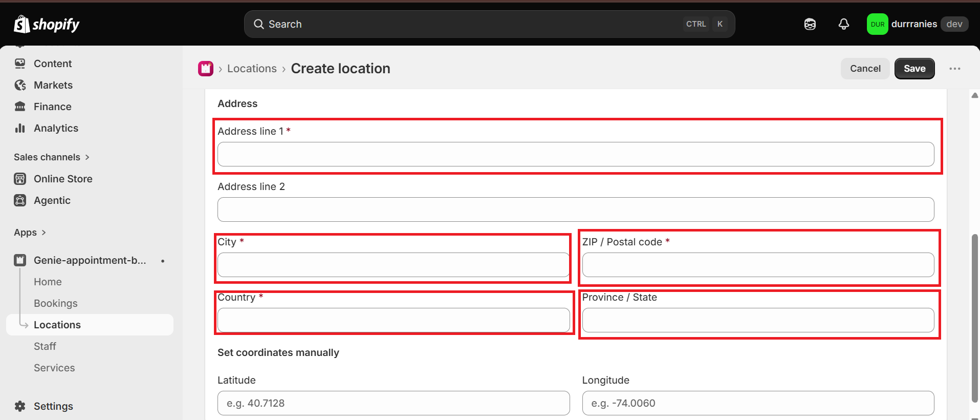
Task: Click into the ZIP / Postal code field
Action: 758,265
